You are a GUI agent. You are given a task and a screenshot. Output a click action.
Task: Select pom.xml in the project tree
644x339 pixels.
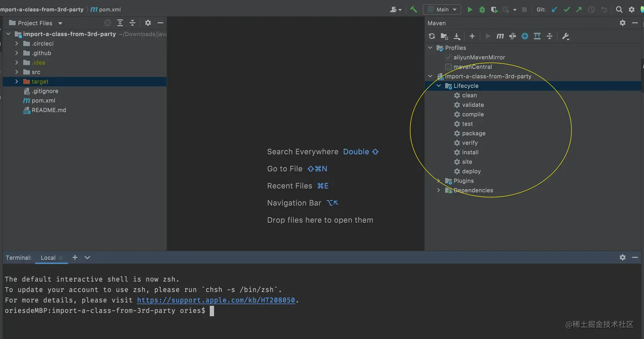pyautogui.click(x=39, y=101)
